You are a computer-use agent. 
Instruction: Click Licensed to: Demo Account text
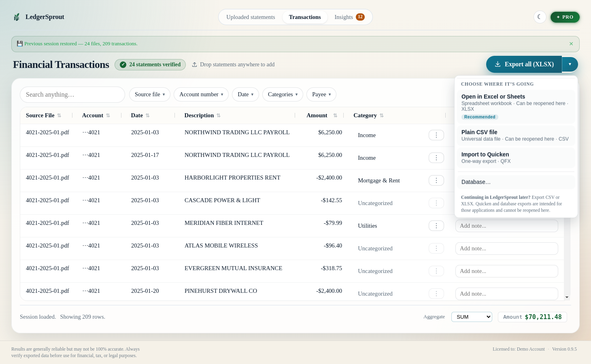[x=519, y=349]
